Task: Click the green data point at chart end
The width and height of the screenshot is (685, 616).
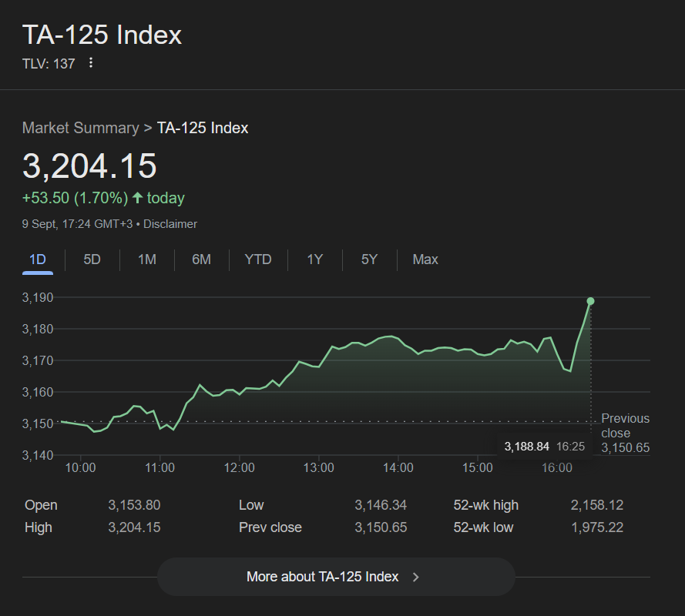Action: 590,301
